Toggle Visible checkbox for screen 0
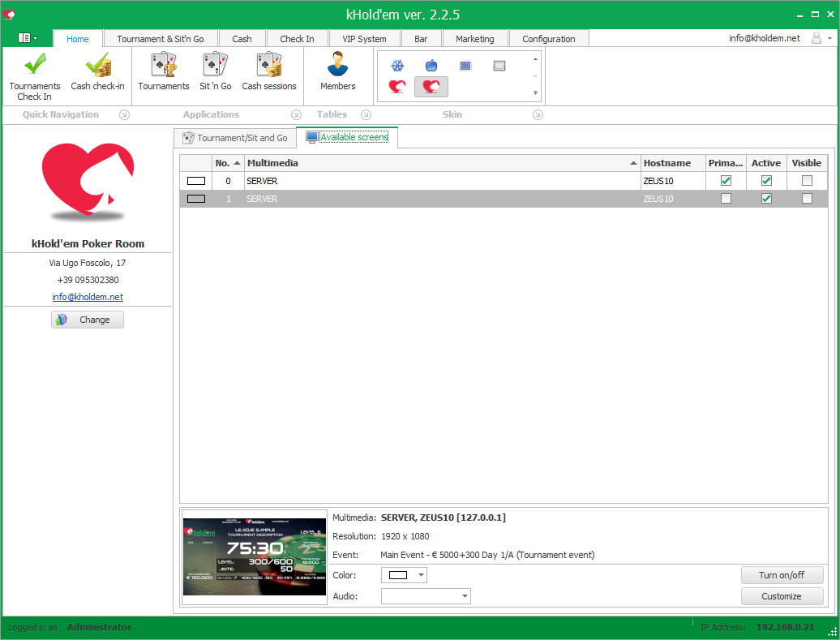840x640 pixels. (807, 181)
